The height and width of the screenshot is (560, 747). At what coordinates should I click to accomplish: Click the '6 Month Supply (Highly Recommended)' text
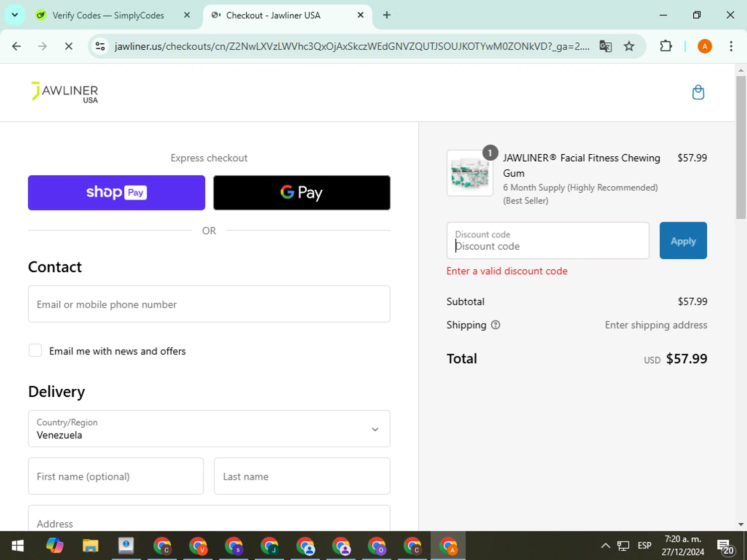point(580,188)
